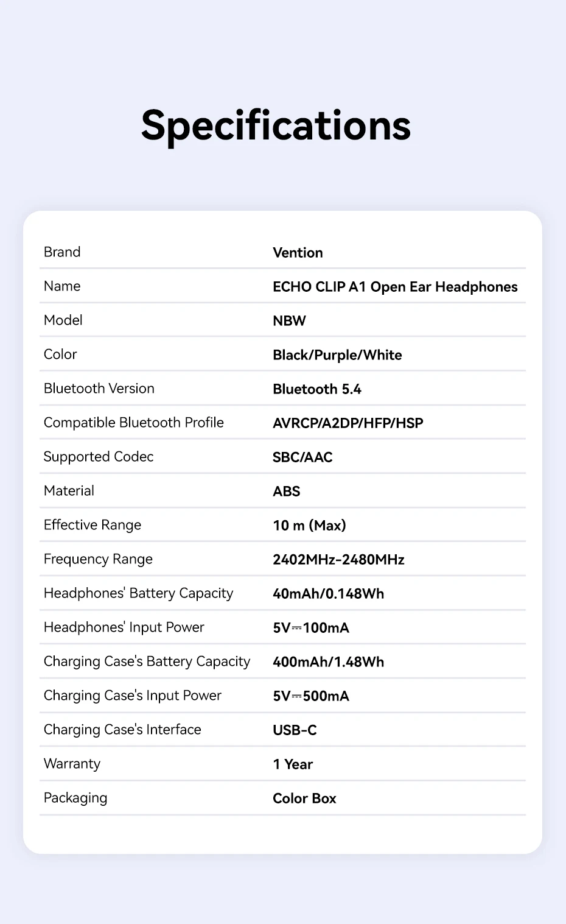Click the 10 m (Max) range value
Screen dimensions: 566x924
point(309,526)
